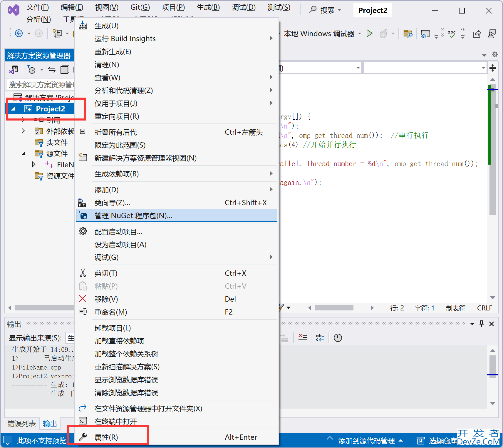Open the 本地 Windows 调试器 dropdown arrow
The height and width of the screenshot is (448, 503).
click(360, 34)
